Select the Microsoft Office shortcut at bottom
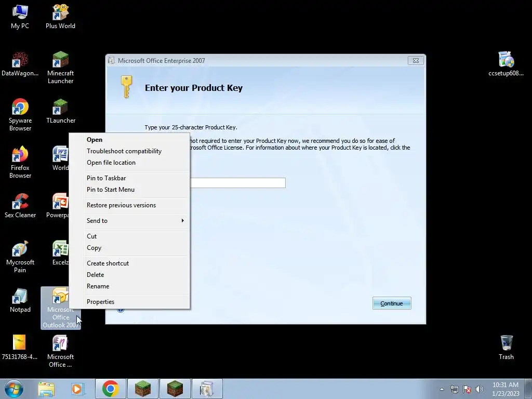 (x=60, y=351)
